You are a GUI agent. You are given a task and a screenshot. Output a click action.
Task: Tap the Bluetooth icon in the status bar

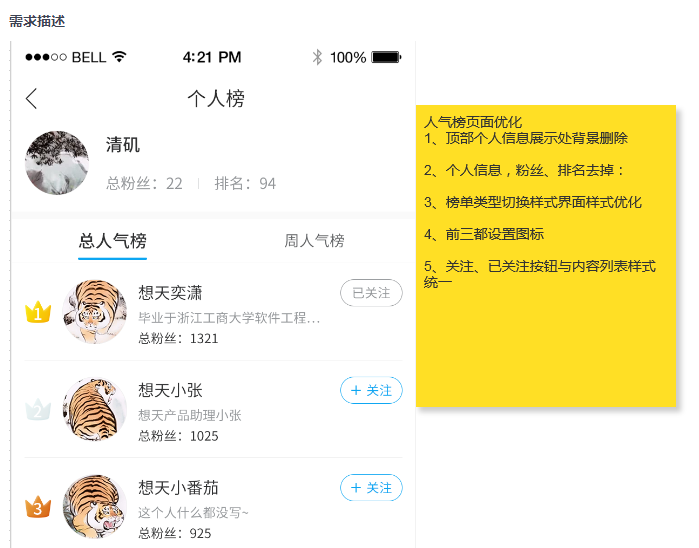point(317,57)
